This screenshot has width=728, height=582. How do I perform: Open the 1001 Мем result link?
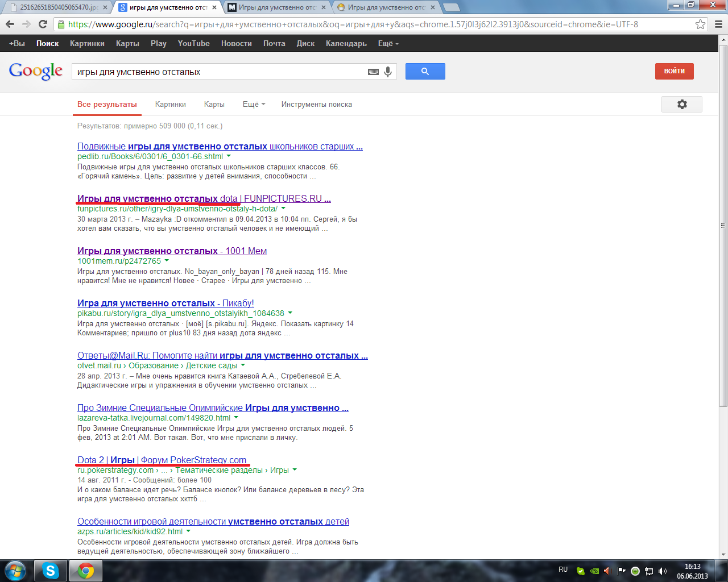(172, 251)
